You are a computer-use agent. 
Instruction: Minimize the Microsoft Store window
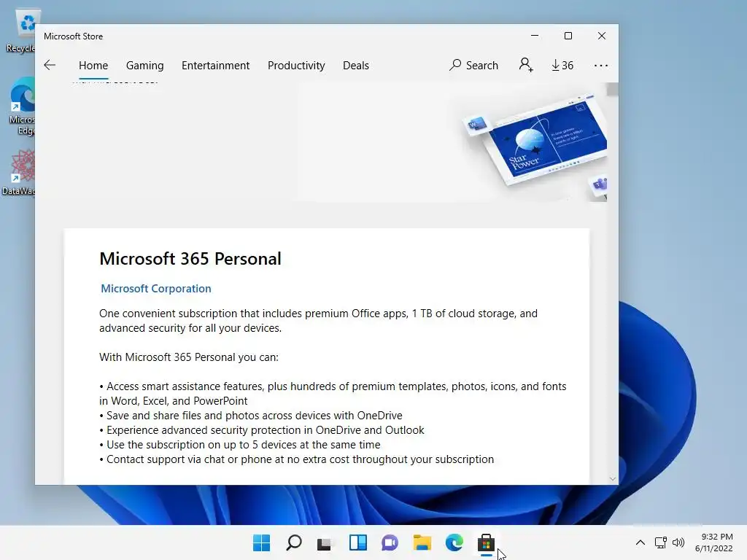[535, 36]
